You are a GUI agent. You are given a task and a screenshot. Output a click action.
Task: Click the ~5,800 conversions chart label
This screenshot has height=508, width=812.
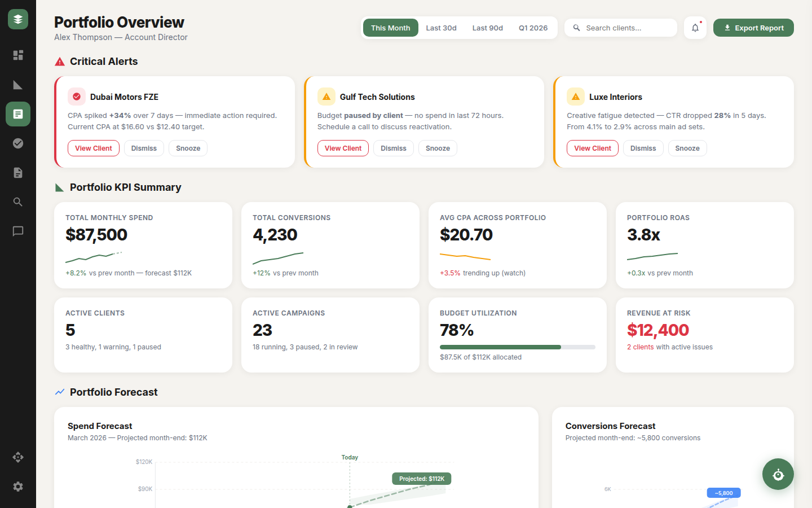pyautogui.click(x=724, y=493)
